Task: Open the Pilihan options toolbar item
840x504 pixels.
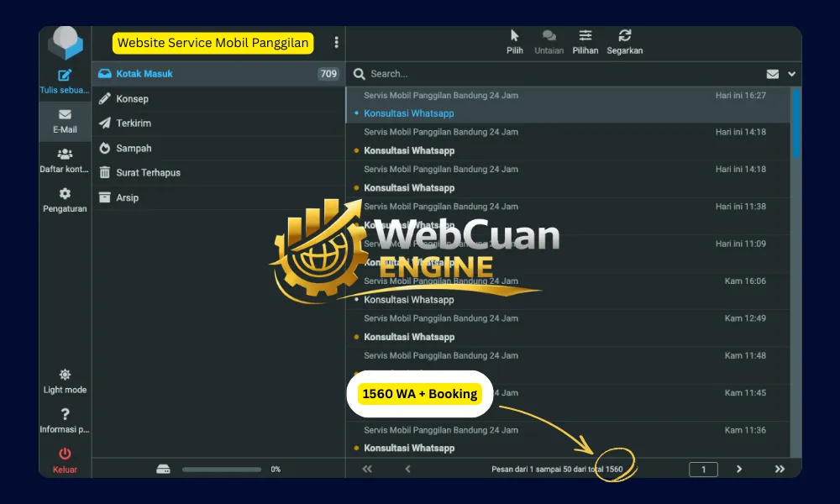Action: click(x=585, y=36)
